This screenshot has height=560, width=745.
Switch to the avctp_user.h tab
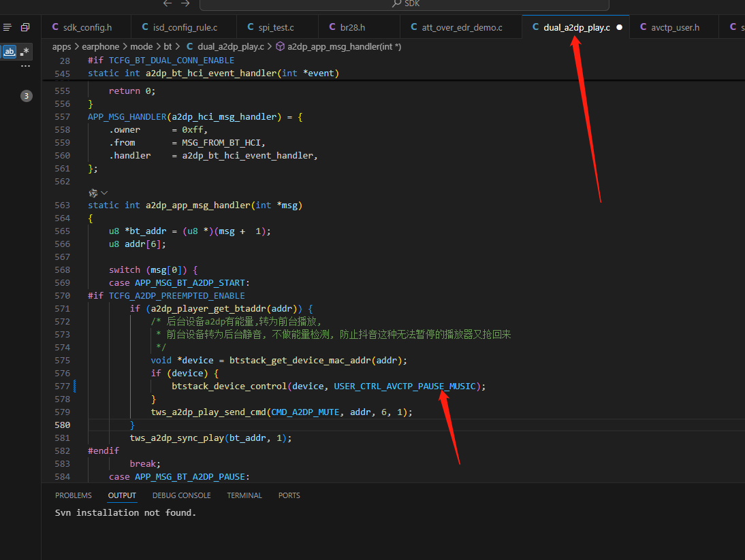[x=673, y=27]
